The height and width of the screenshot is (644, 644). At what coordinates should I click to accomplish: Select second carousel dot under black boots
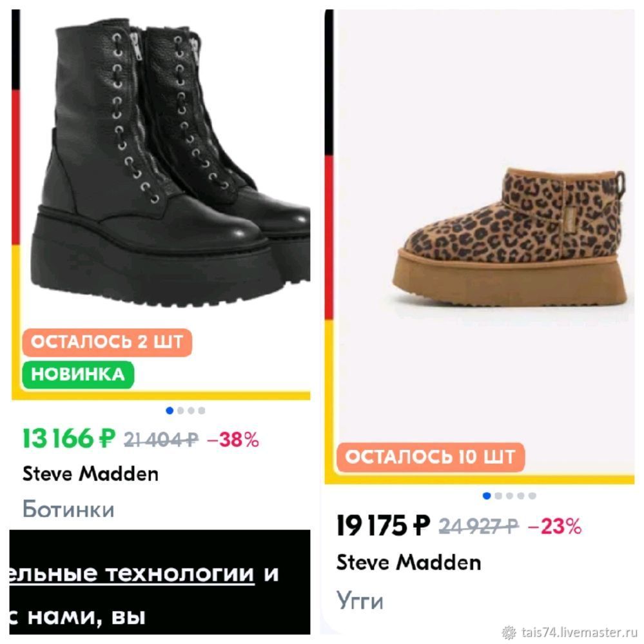pos(181,410)
